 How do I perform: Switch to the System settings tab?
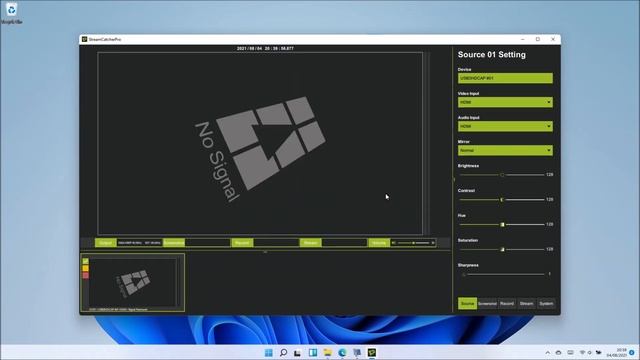tap(546, 304)
